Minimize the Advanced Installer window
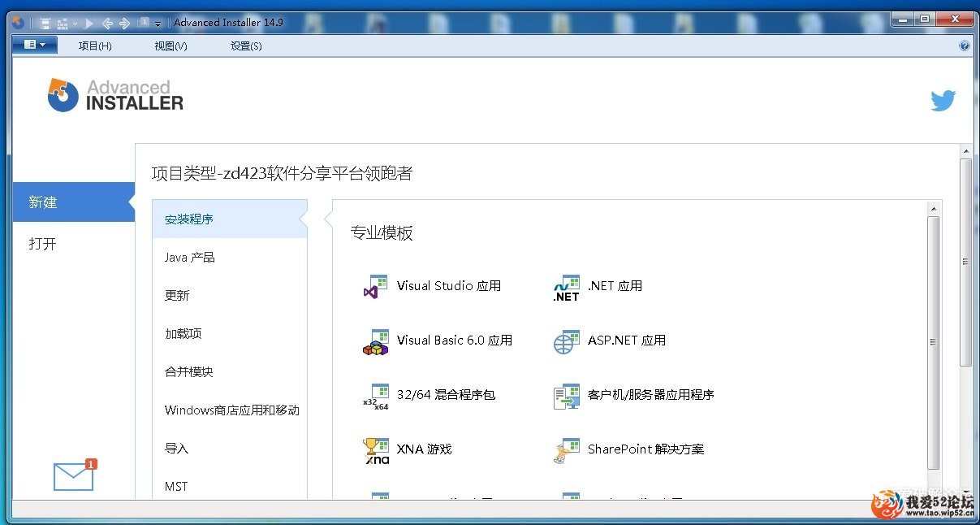 pos(904,19)
